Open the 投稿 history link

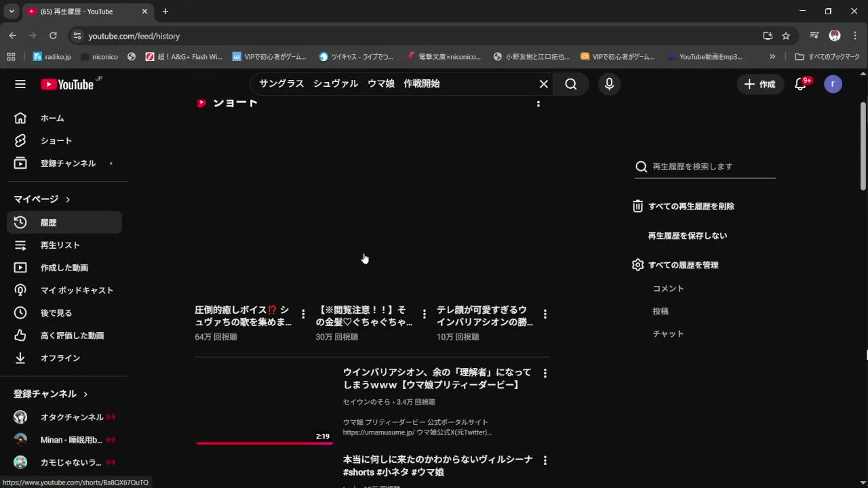660,311
